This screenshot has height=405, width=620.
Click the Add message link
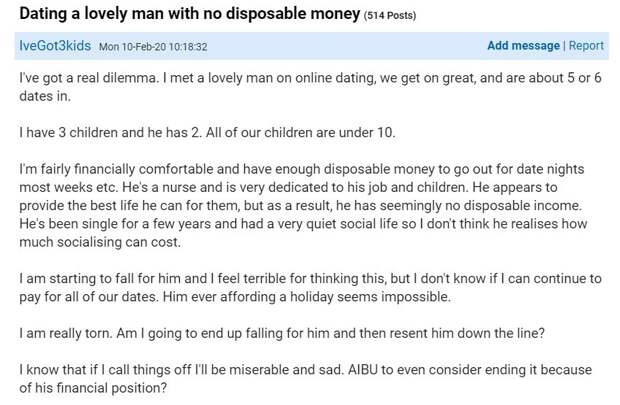click(x=523, y=45)
